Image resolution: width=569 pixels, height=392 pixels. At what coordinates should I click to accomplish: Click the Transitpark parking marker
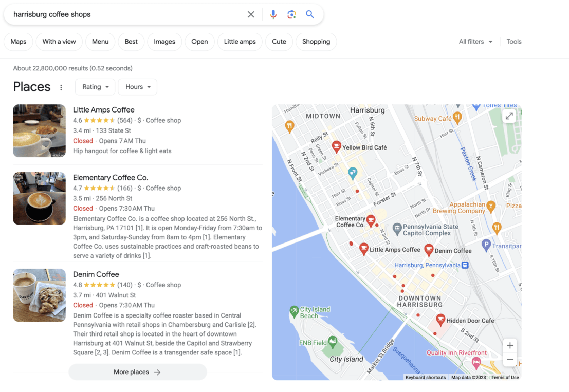pyautogui.click(x=486, y=245)
